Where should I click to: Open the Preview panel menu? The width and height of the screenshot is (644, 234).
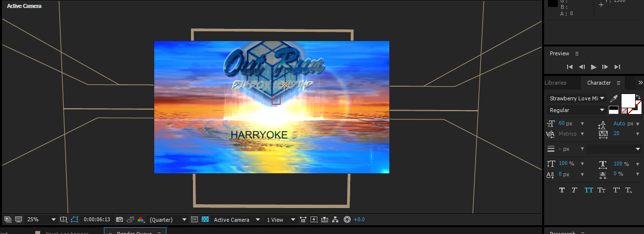coord(577,53)
